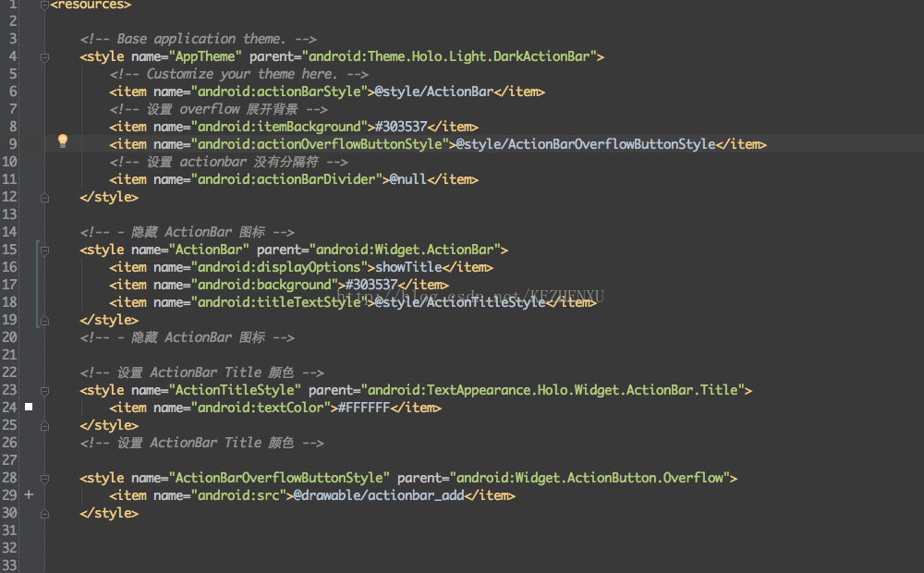Viewport: 924px width, 573px height.
Task: Click the fold end marker on line 25
Action: pyautogui.click(x=44, y=426)
